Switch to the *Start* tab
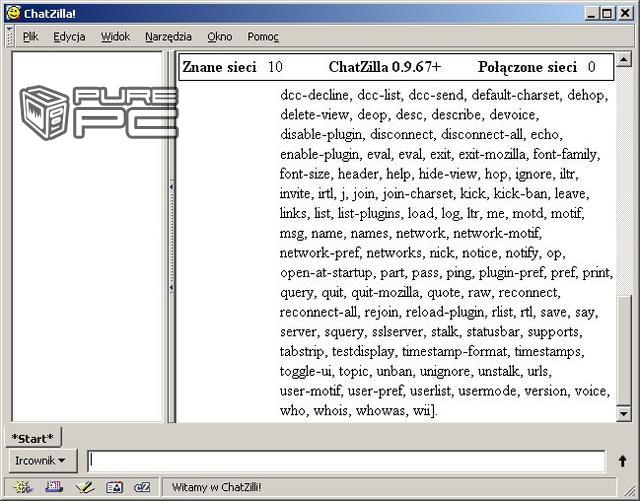This screenshot has width=640, height=501. (x=33, y=438)
